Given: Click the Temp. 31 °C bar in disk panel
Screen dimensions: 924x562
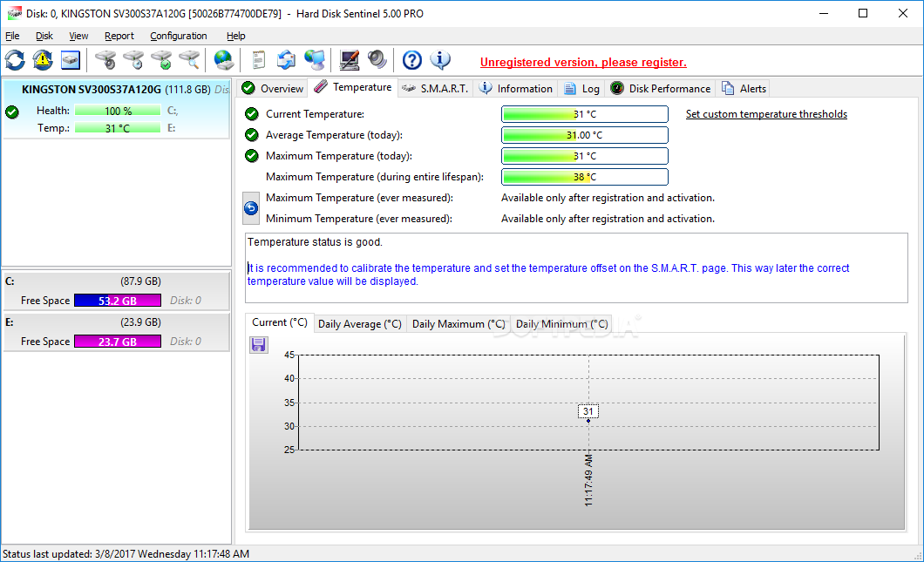Looking at the screenshot, I should 118,128.
